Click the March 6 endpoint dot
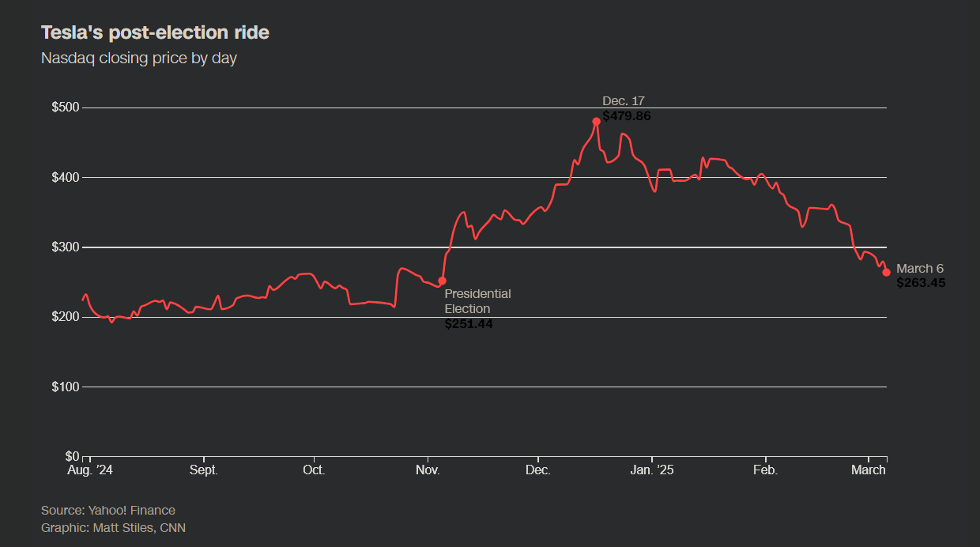Screen dimensions: 980x547 (x=886, y=272)
